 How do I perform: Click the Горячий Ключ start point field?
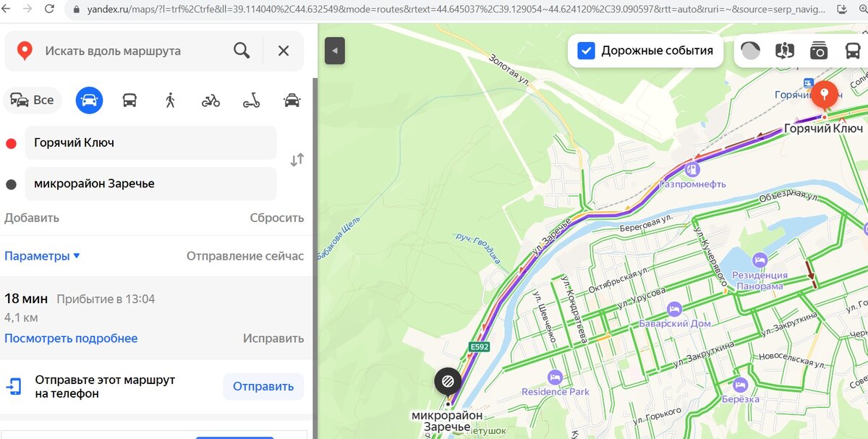pos(150,143)
